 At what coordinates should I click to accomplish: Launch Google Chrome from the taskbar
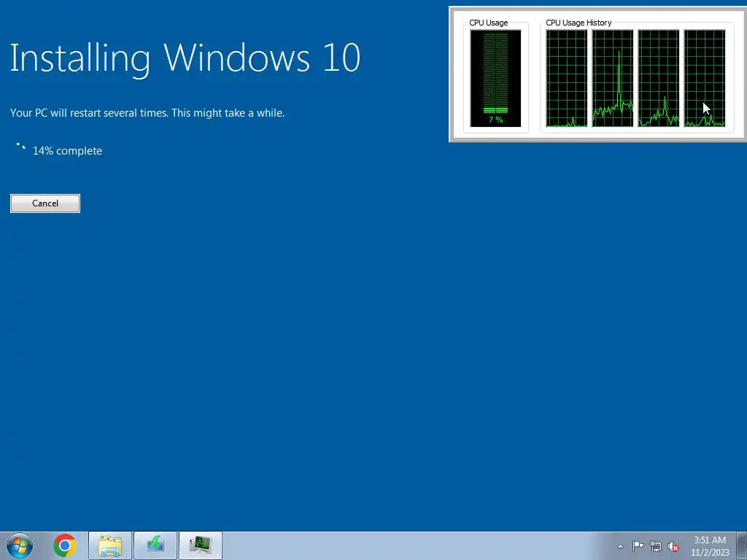click(x=65, y=545)
